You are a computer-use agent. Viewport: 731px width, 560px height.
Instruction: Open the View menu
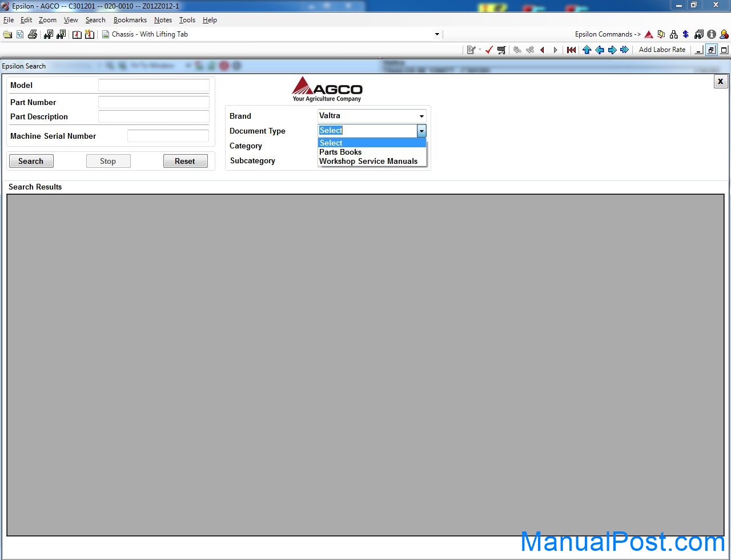point(71,20)
